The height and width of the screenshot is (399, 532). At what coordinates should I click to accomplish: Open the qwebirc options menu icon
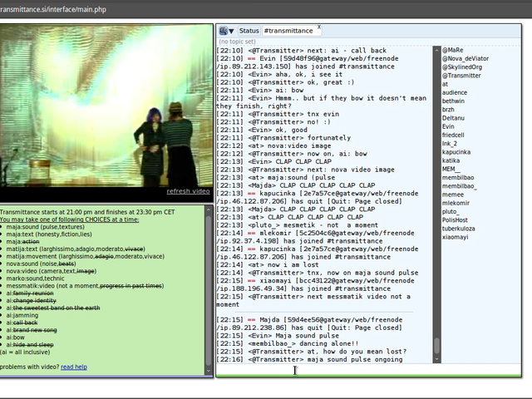(x=225, y=31)
